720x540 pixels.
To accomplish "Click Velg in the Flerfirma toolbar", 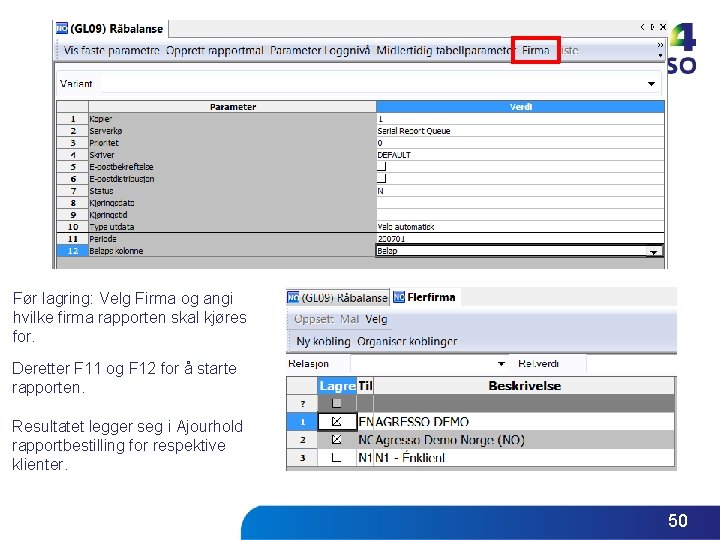I will pos(376,319).
